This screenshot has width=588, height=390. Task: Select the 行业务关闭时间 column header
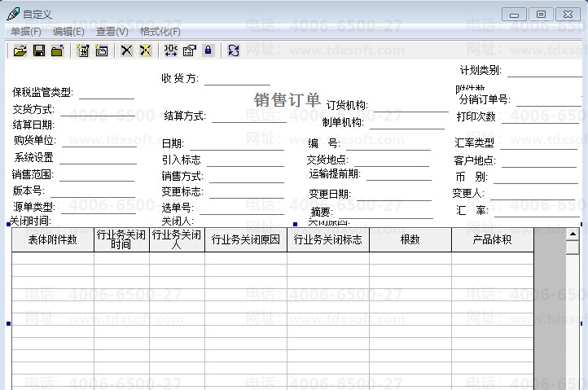(121, 239)
